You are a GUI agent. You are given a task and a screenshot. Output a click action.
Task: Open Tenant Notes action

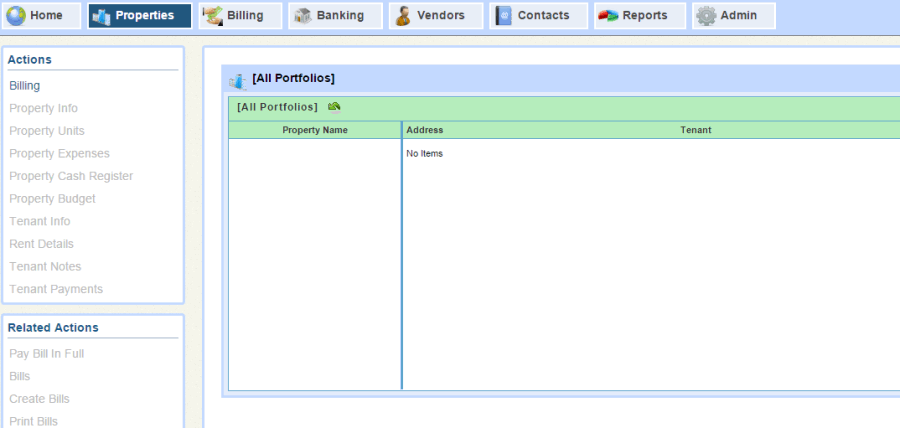coord(45,267)
